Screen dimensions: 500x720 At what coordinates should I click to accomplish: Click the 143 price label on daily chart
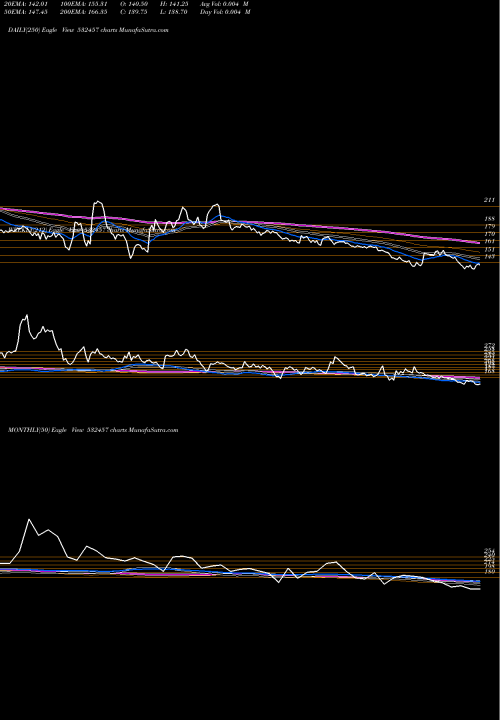(489, 257)
